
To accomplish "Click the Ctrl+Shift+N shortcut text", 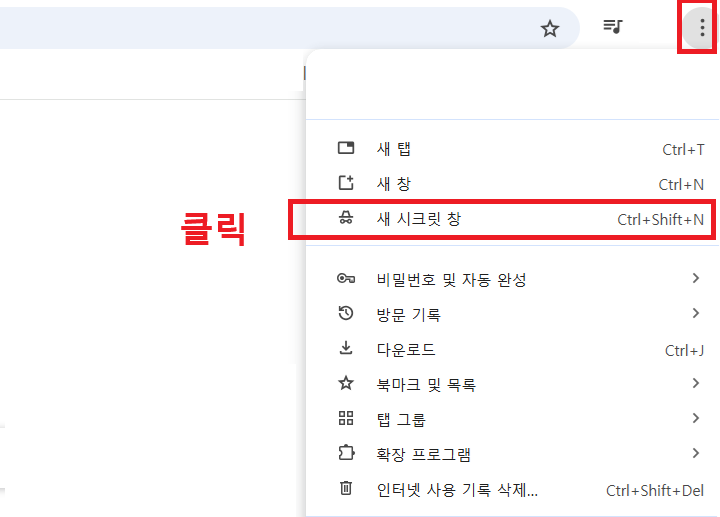I will click(x=661, y=219).
